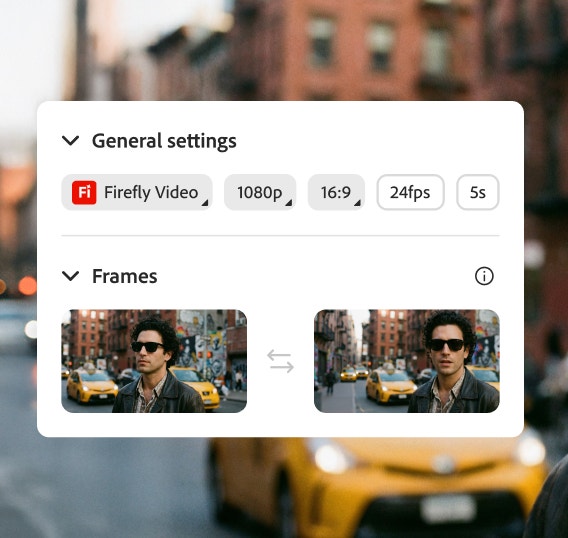Image resolution: width=568 pixels, height=538 pixels.
Task: Open the Frames info icon
Action: (484, 276)
